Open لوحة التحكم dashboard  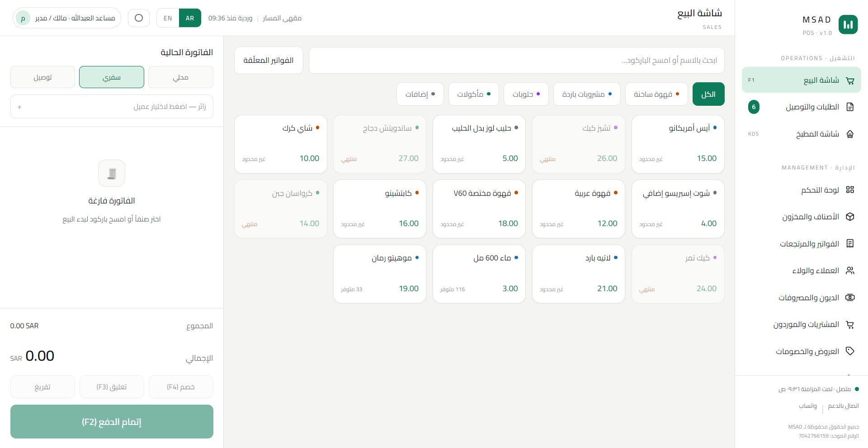pos(801,190)
